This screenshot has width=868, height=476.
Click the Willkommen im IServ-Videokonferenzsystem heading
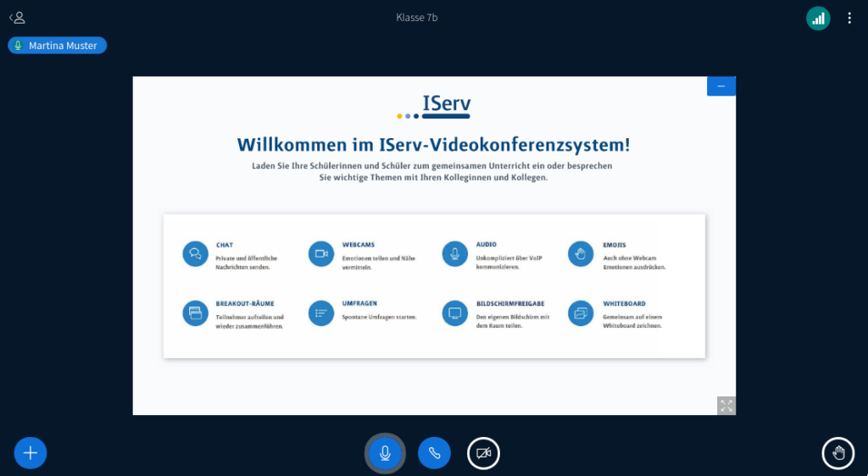tap(433, 145)
